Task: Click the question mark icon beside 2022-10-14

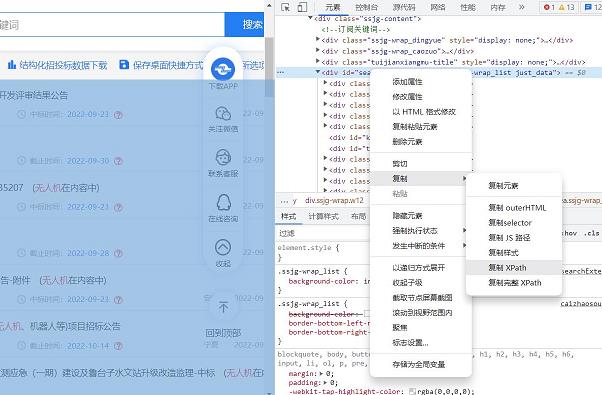Action: click(x=118, y=346)
